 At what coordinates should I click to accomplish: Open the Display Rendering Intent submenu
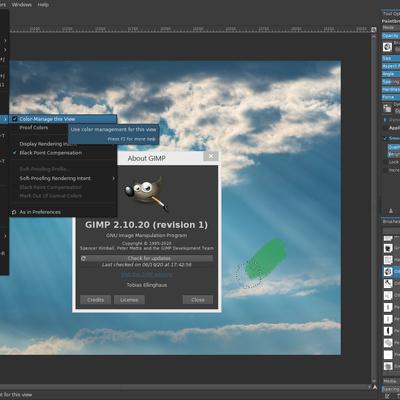pos(63,144)
